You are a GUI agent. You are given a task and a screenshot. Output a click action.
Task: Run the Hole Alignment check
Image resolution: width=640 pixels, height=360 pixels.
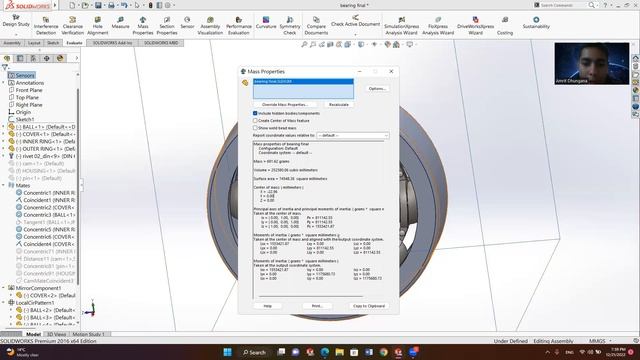(x=98, y=26)
